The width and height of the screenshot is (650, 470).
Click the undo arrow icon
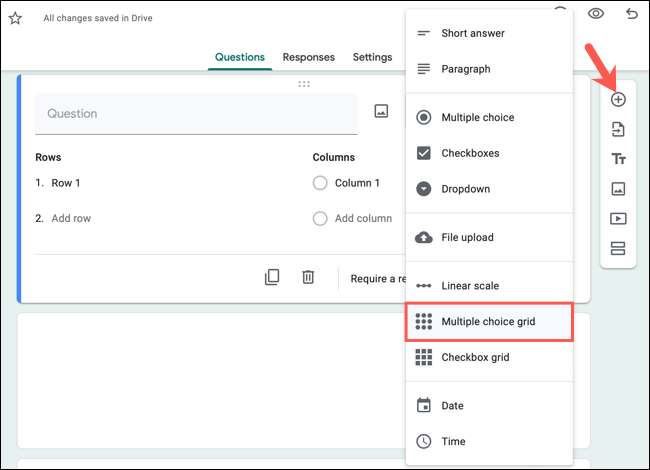click(x=631, y=14)
